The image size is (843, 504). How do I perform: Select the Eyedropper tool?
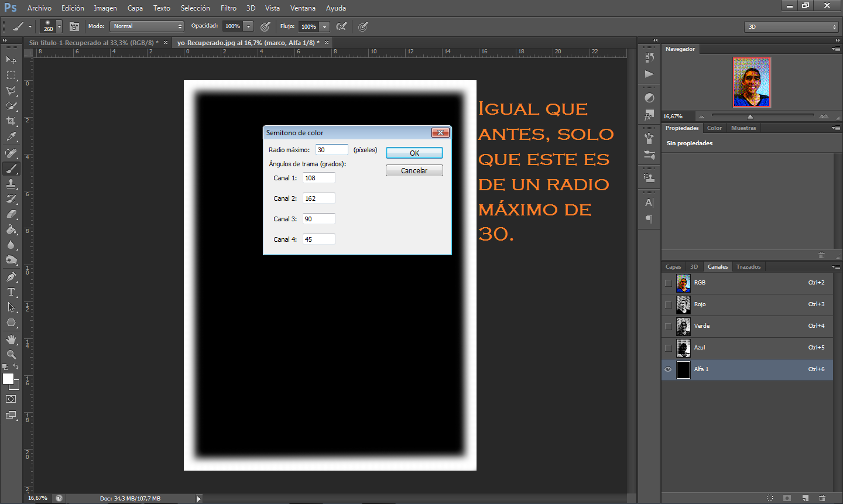11,136
